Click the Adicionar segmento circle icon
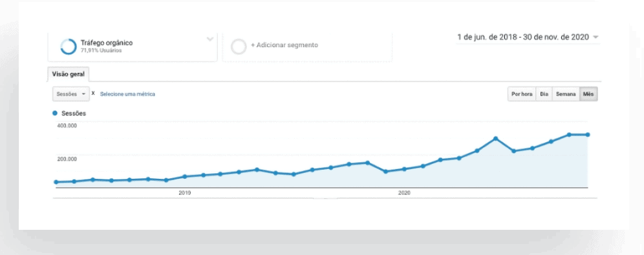Image resolution: width=644 pixels, height=255 pixels. point(239,46)
